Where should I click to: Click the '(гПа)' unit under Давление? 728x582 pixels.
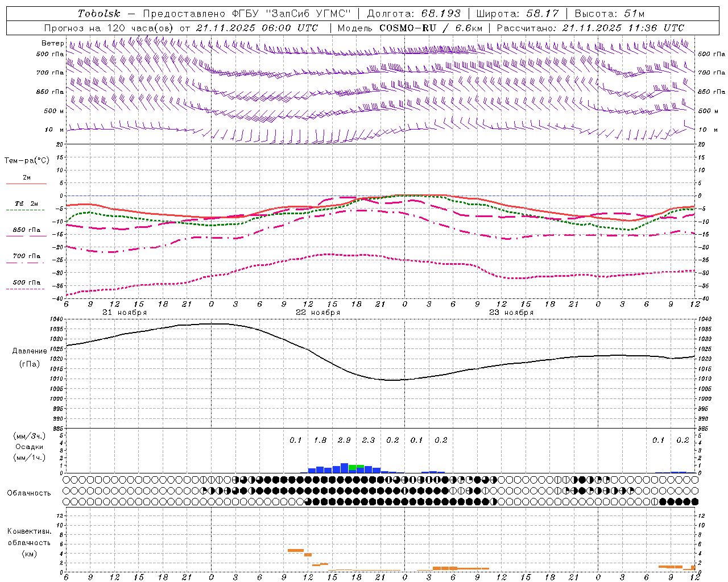coord(30,364)
